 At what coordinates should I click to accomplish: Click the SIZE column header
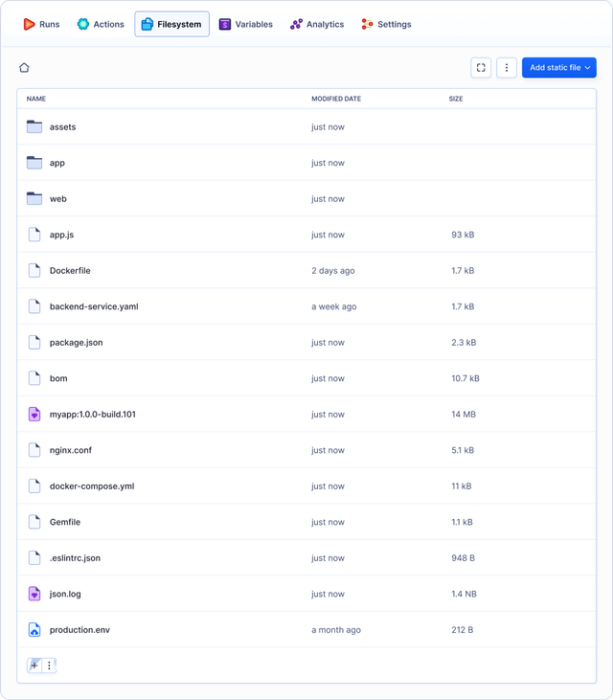[x=456, y=99]
